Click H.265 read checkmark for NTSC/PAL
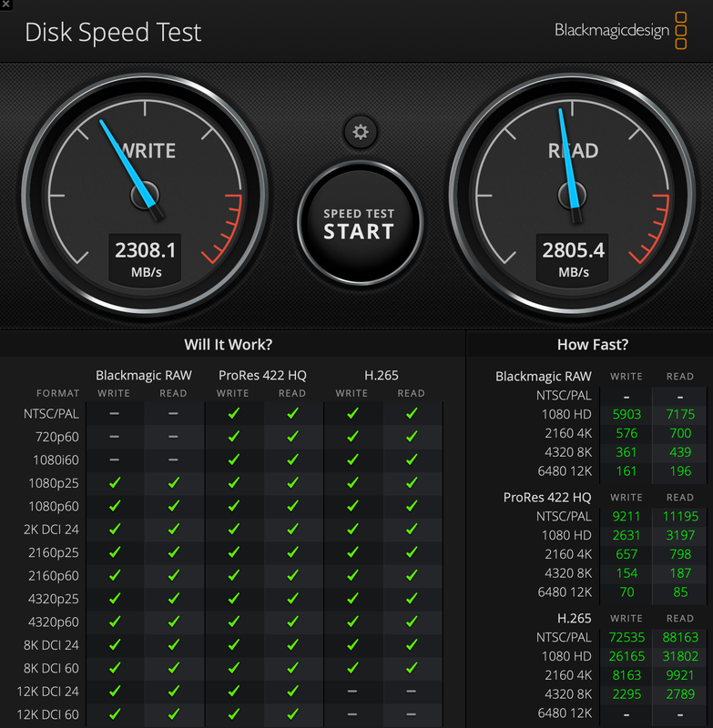 [412, 413]
